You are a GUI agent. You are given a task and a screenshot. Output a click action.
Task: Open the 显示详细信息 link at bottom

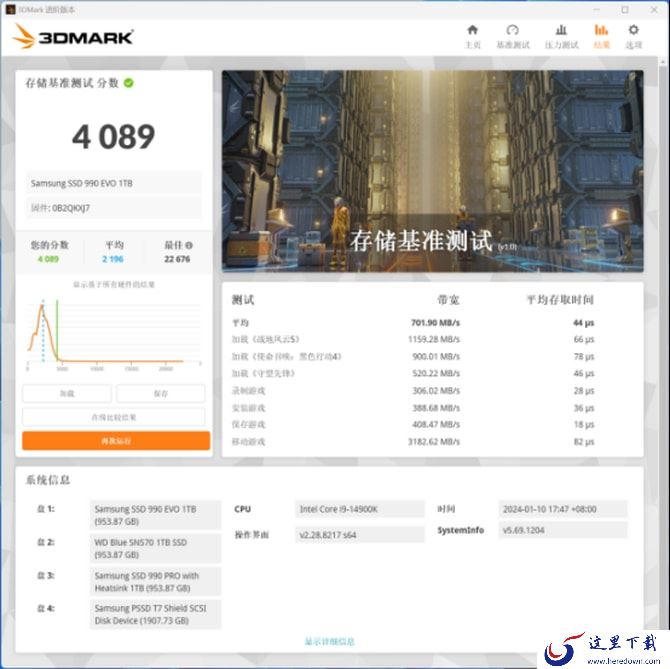[x=329, y=641]
